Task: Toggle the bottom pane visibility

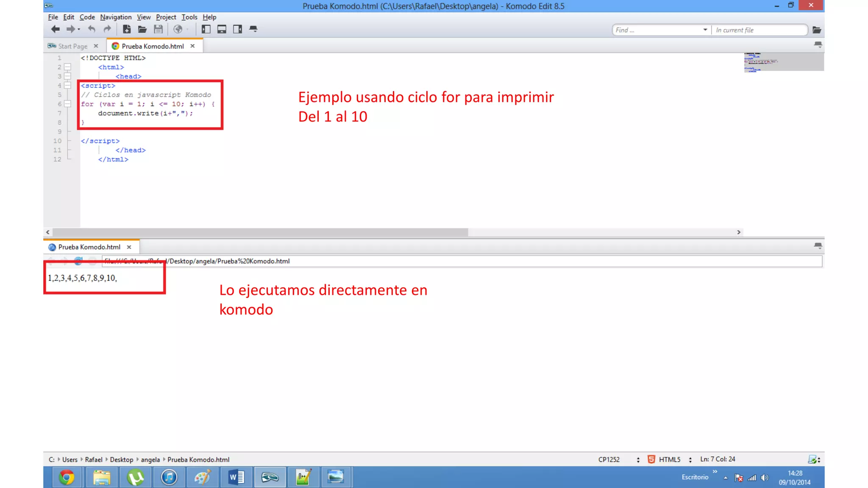Action: [222, 29]
